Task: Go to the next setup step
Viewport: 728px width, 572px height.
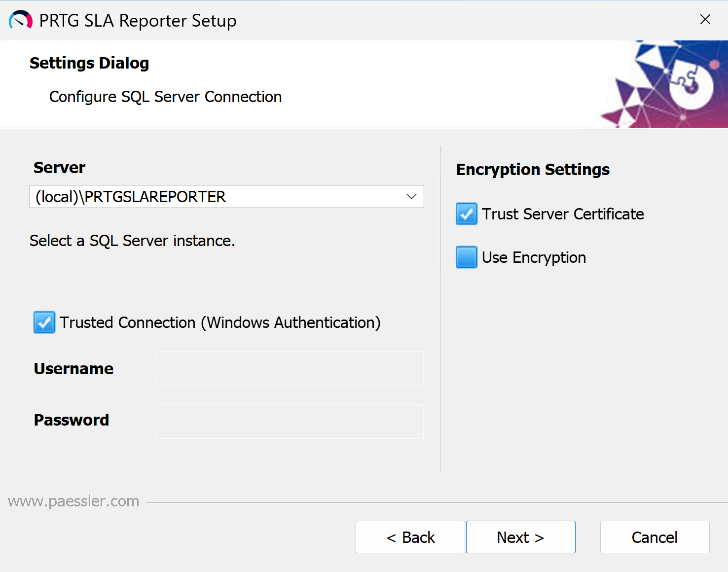Action: point(521,537)
